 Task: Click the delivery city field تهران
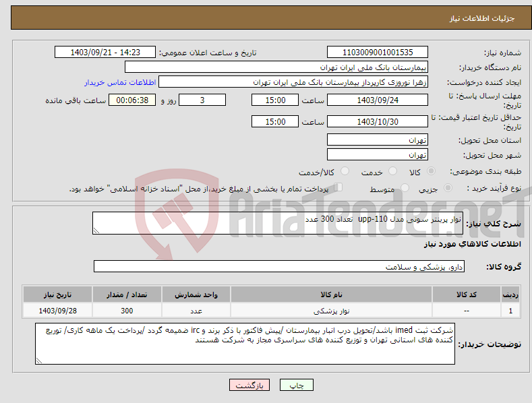pos(378,155)
